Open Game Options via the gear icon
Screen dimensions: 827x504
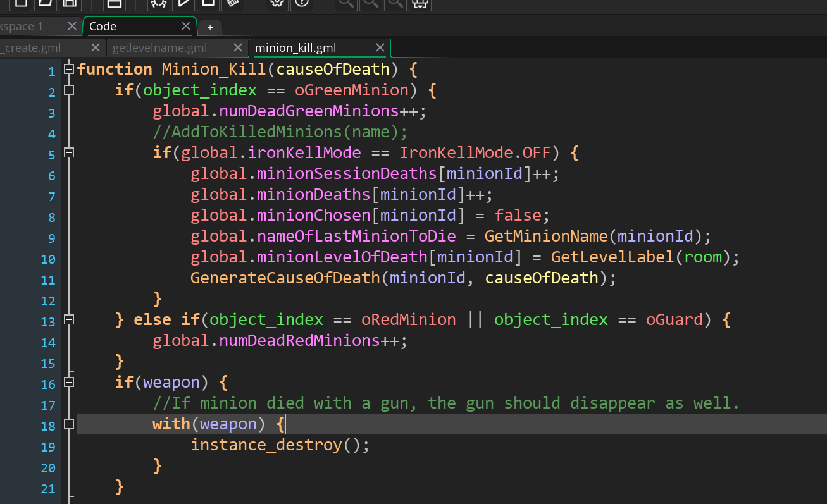(x=277, y=3)
